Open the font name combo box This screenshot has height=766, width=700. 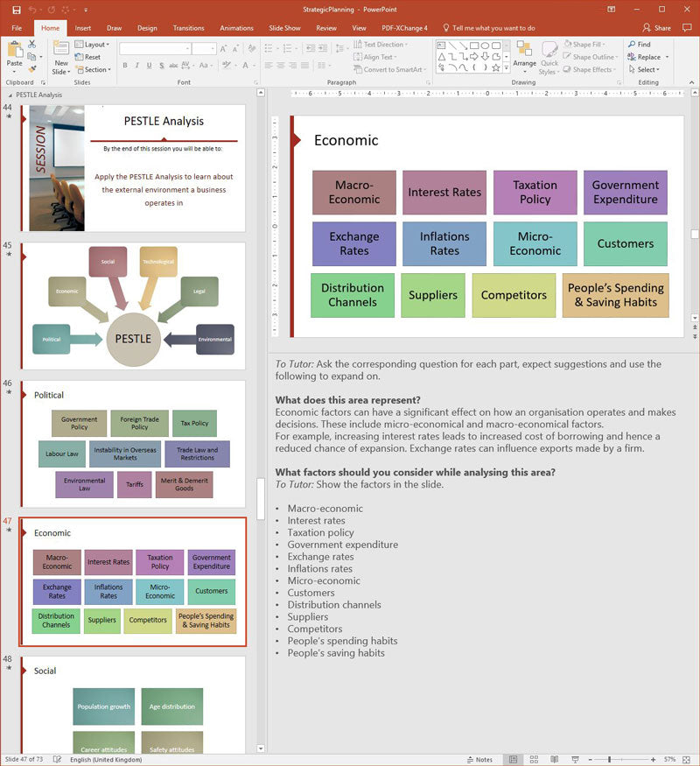coord(155,49)
